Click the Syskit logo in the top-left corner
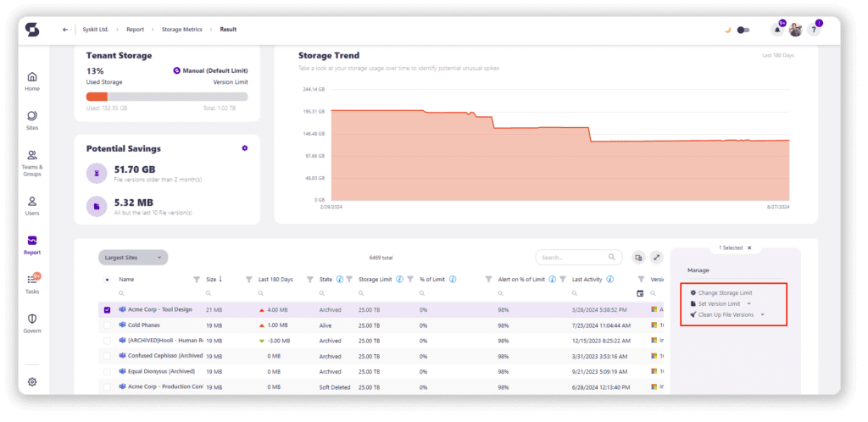Image resolution: width=868 pixels, height=422 pixels. [32, 30]
